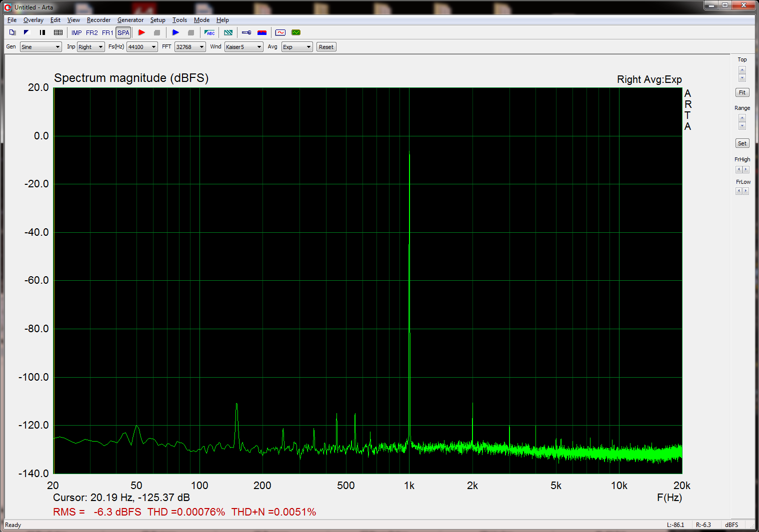759x532 pixels.
Task: Decrease Top graph margin with down arrow
Action: click(742, 78)
